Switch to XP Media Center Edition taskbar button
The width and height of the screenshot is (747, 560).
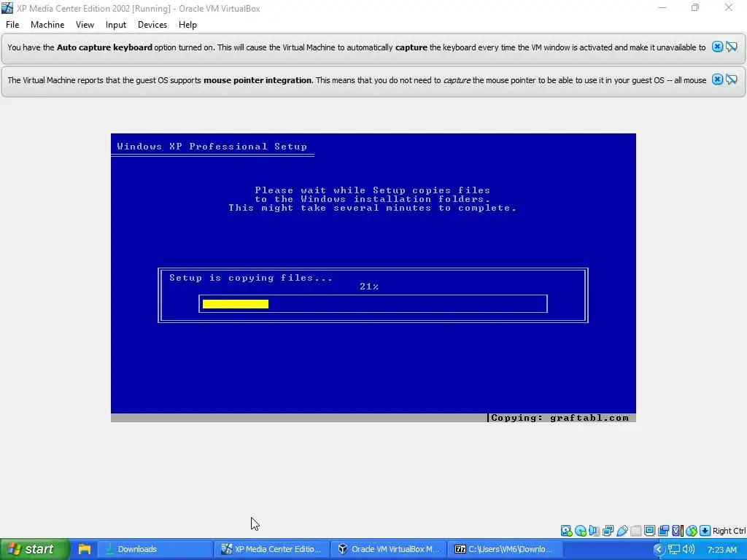pyautogui.click(x=271, y=549)
